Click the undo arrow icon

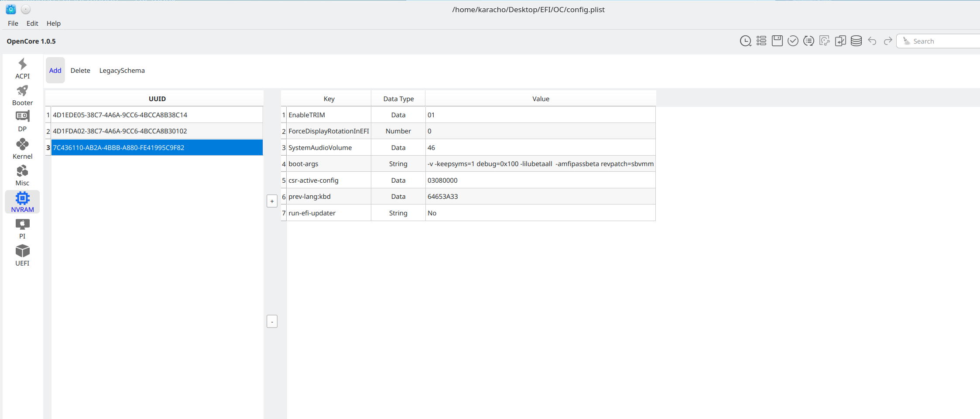click(872, 41)
